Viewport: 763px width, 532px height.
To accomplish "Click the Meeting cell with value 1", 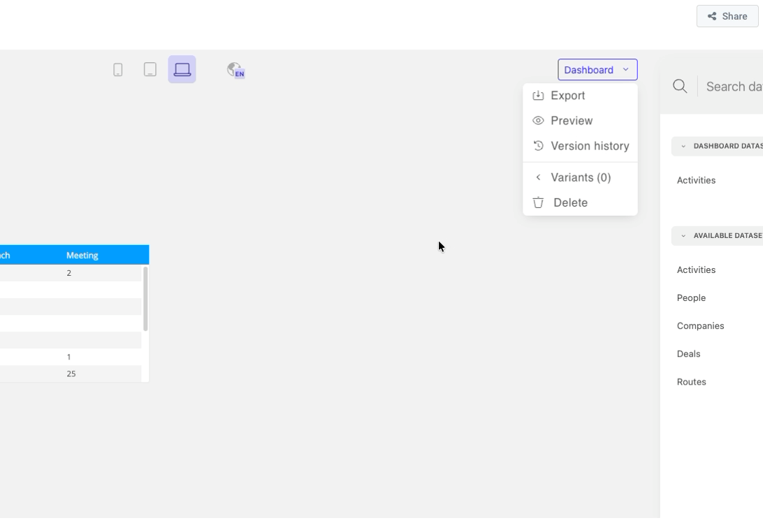I will point(68,357).
